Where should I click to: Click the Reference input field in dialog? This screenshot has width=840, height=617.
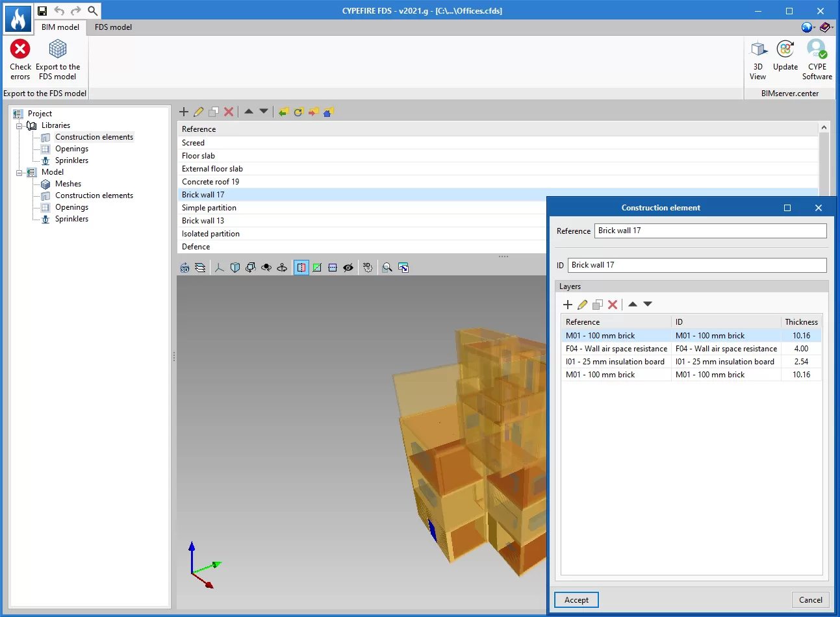711,231
